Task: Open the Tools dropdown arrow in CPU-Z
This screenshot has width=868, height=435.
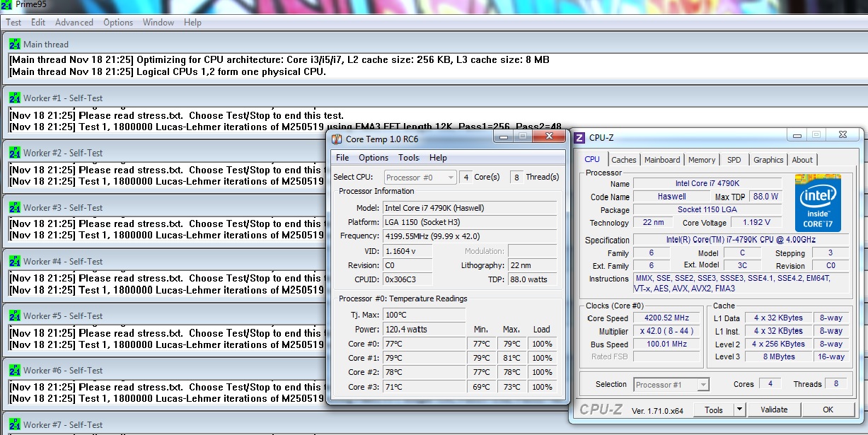Action: tap(739, 410)
